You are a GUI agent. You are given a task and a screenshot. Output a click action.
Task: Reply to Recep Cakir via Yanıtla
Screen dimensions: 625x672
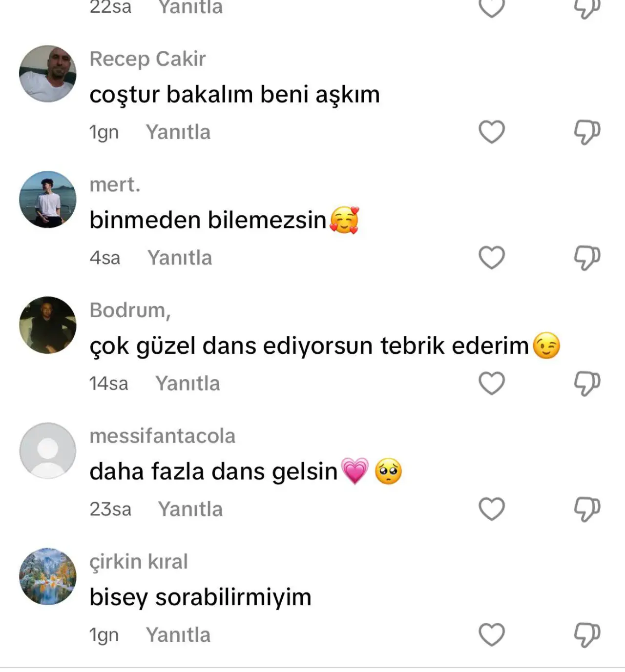pos(178,132)
